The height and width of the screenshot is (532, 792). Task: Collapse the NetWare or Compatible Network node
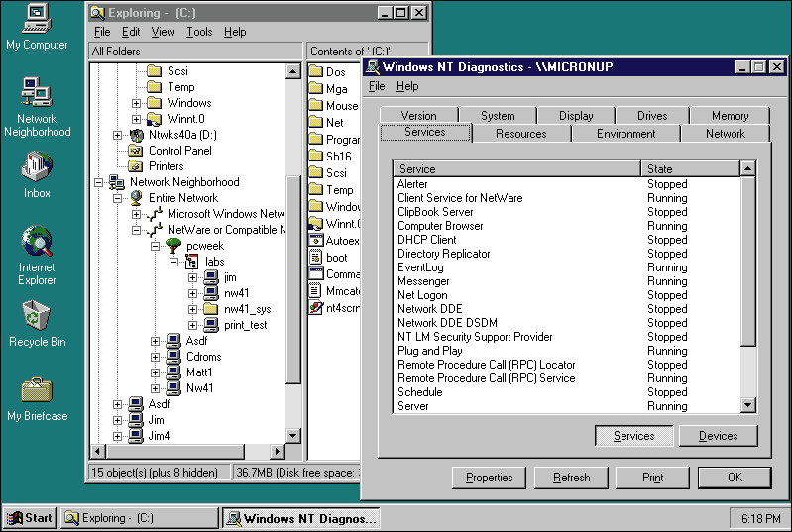point(136,230)
